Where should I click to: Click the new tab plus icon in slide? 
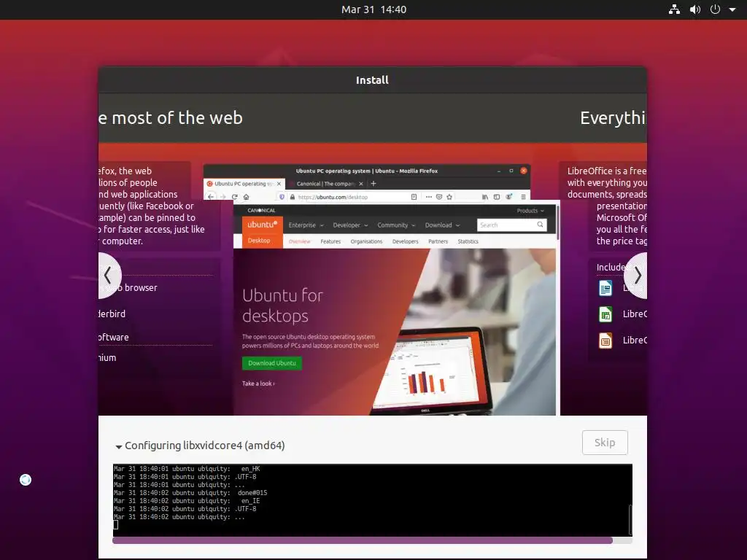coord(373,183)
